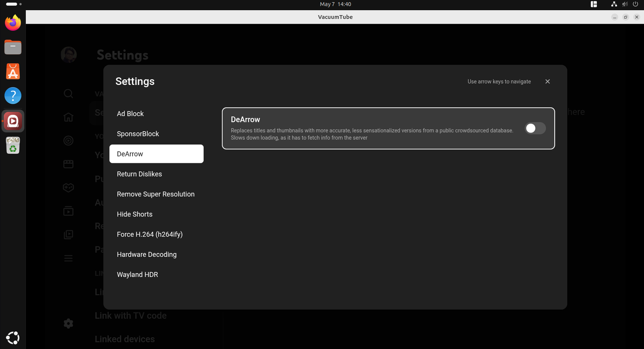The width and height of the screenshot is (644, 349).
Task: Open the Hide Shorts section
Action: (x=156, y=214)
